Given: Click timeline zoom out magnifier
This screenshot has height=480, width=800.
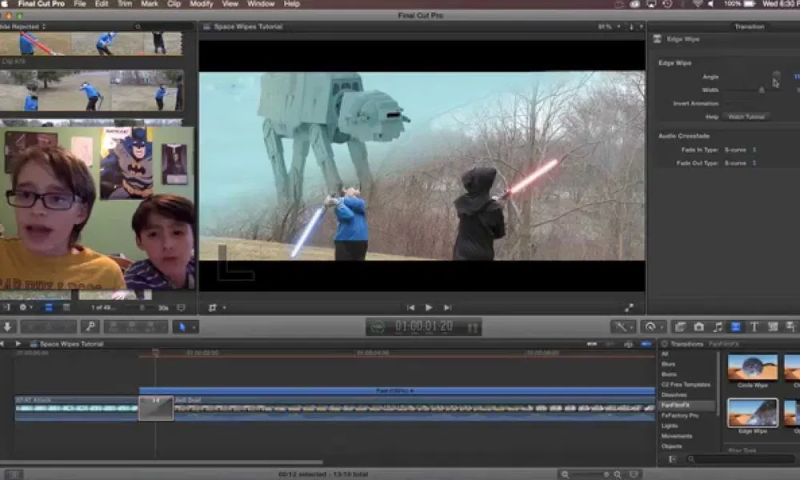Looking at the screenshot, I should click(565, 474).
